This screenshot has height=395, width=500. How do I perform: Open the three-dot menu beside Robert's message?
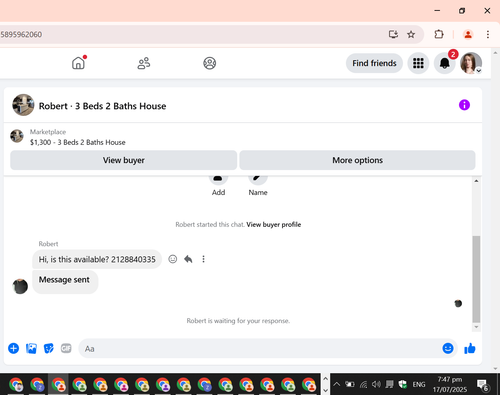click(203, 259)
